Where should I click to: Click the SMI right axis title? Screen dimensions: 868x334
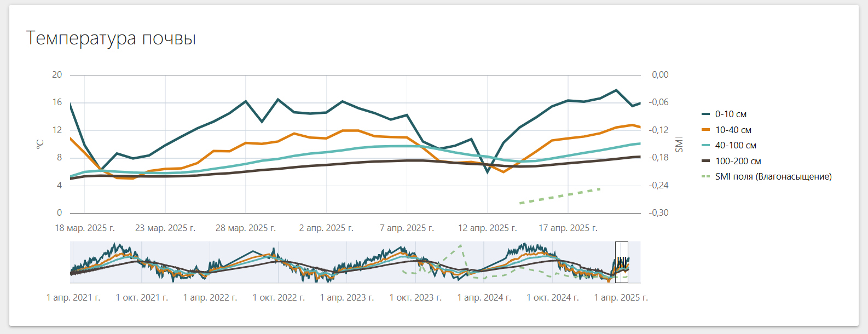[679, 144]
